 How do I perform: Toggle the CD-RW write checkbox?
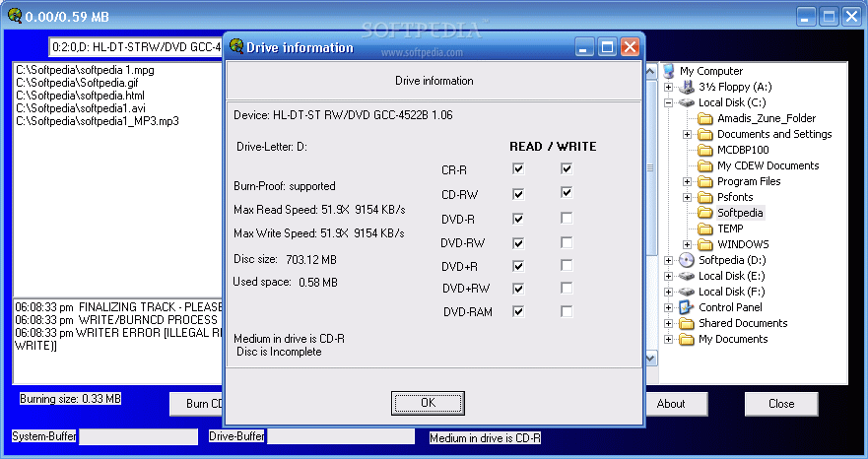(567, 193)
